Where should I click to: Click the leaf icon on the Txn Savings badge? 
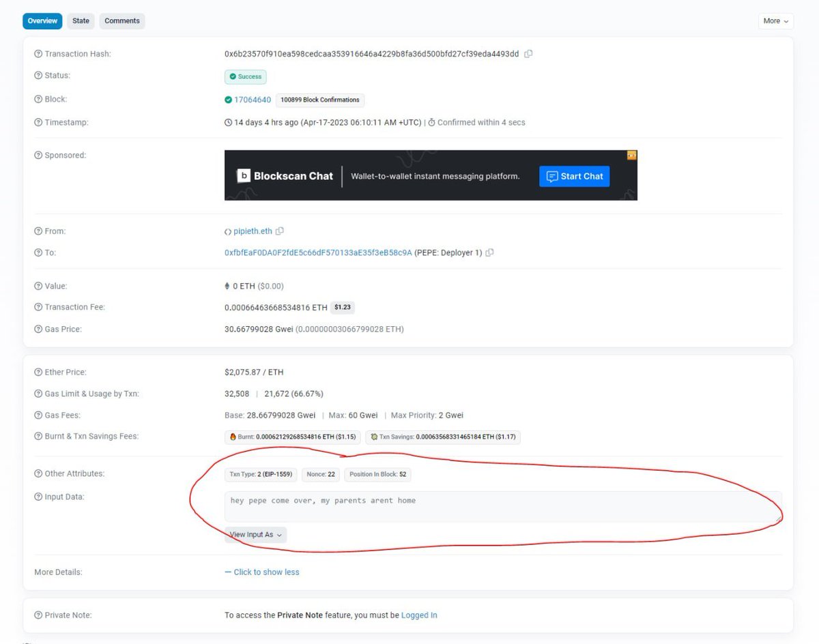[373, 437]
